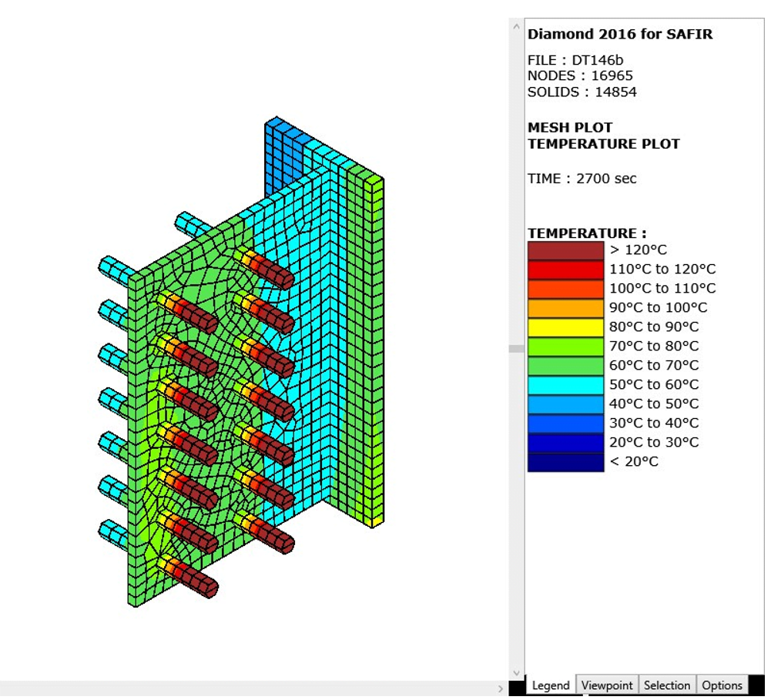Pick the cyan 50°C to 60°C swatch
Image resolution: width=771 pixels, height=700 pixels.
[565, 385]
